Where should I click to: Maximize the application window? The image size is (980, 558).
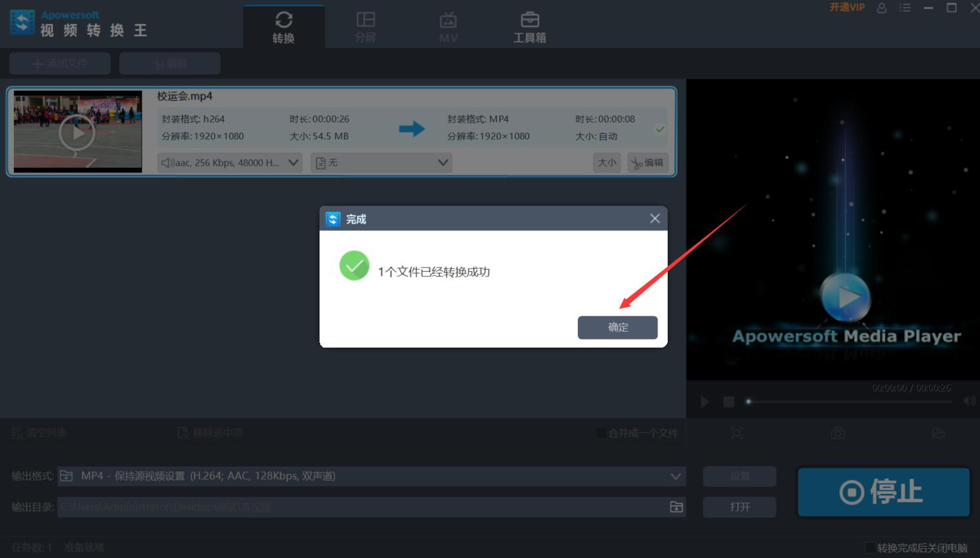click(952, 8)
